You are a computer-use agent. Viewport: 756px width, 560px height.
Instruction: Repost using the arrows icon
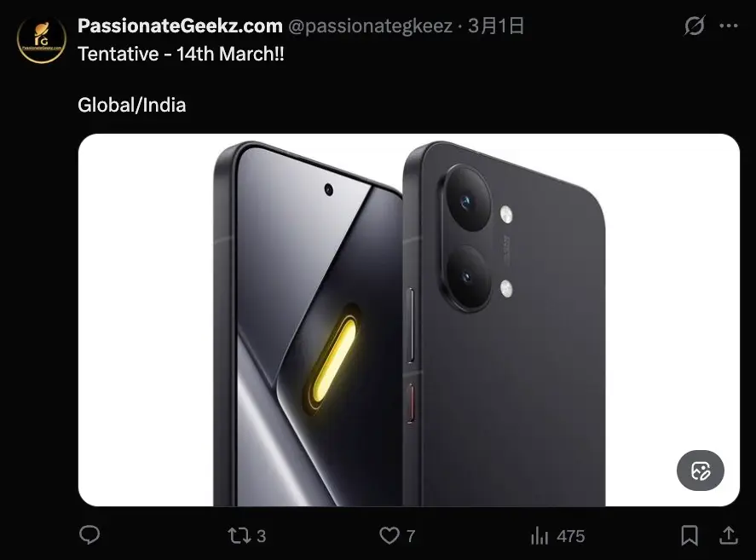point(239,535)
